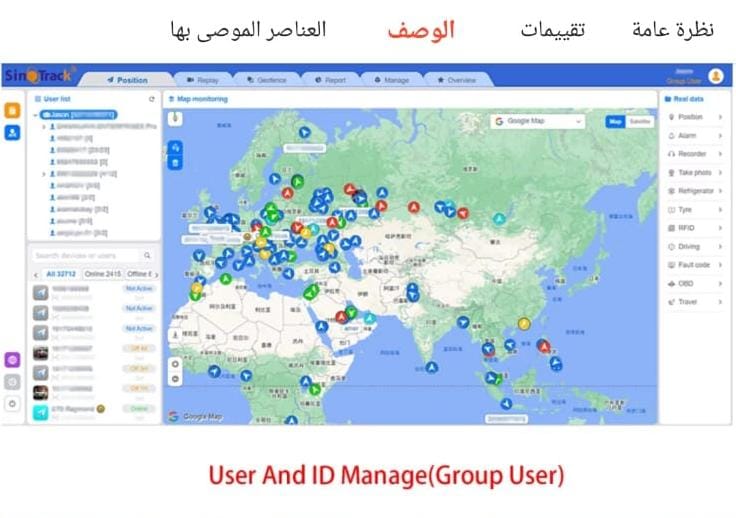Select the 270 Regiment device row

(94, 411)
